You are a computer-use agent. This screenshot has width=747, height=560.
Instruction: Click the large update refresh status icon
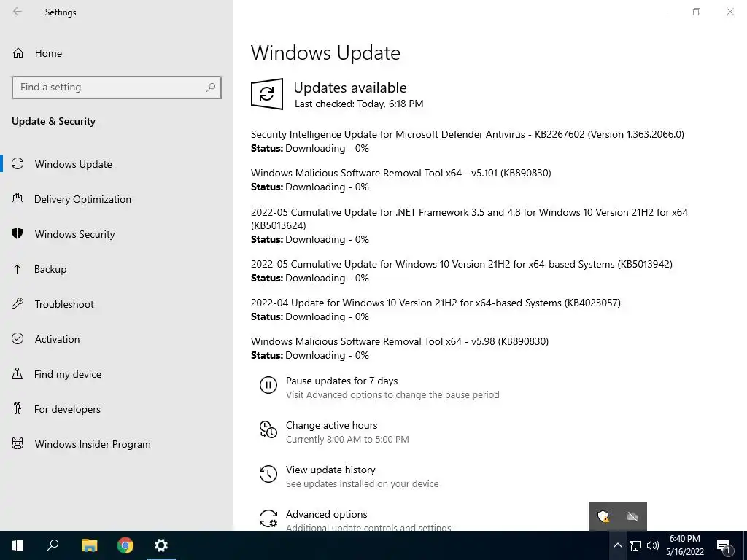click(267, 94)
